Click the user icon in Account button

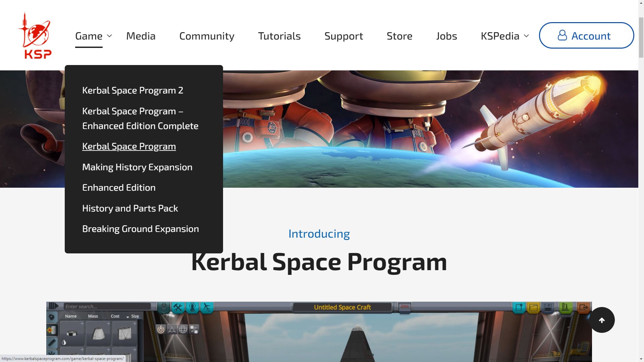(562, 36)
